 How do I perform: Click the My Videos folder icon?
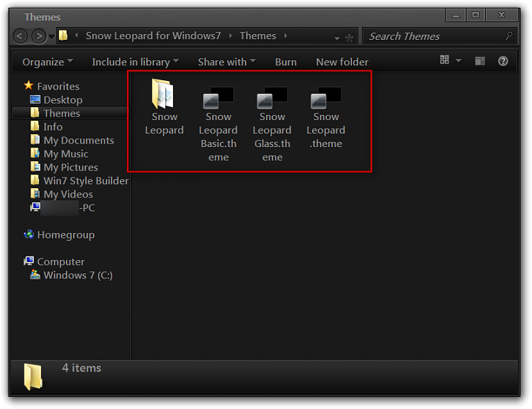coord(35,194)
